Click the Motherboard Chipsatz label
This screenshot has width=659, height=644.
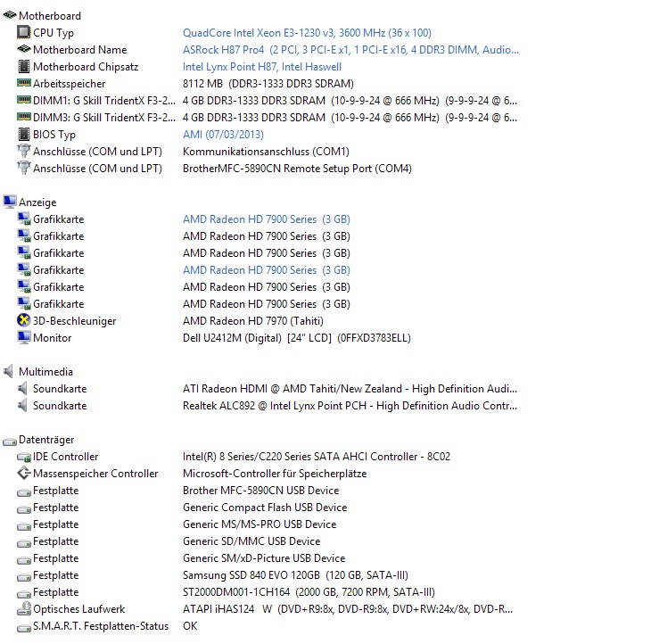coord(86,66)
